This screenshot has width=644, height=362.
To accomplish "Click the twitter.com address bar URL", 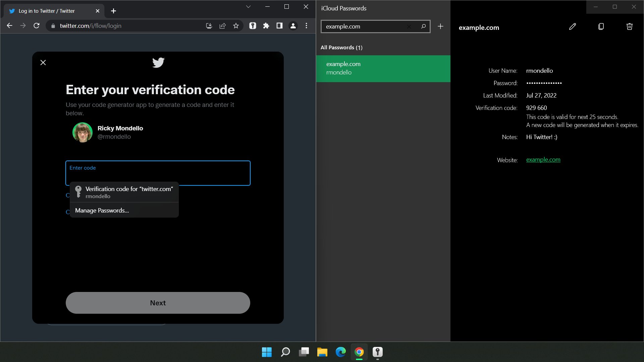I will (x=91, y=26).
